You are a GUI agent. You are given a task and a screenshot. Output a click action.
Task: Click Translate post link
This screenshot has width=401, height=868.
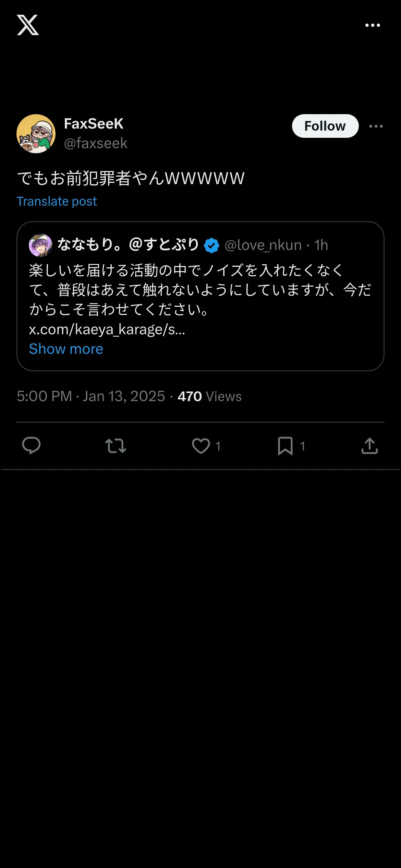[x=57, y=202]
